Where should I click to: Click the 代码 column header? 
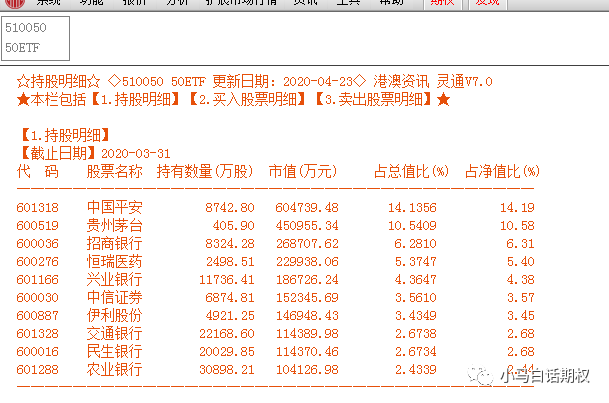38,171
